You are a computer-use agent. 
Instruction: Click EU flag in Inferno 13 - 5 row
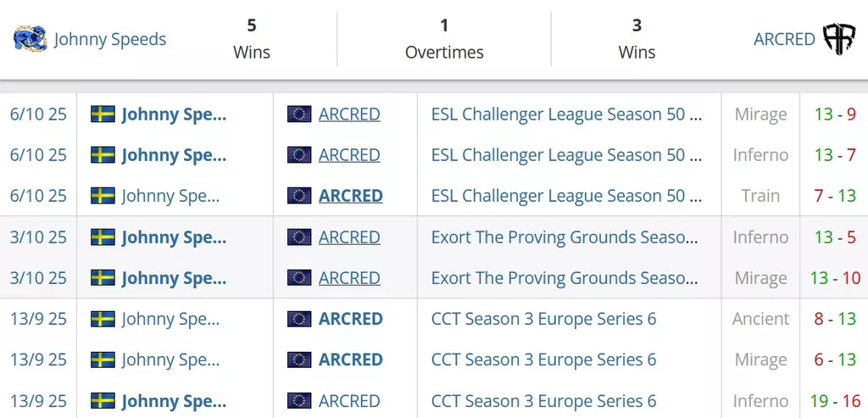(x=299, y=237)
